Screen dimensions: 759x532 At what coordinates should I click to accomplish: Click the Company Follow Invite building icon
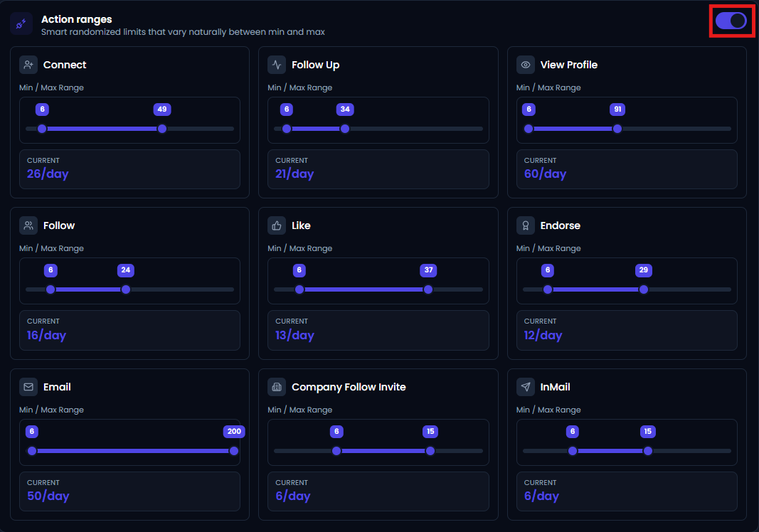click(x=277, y=387)
